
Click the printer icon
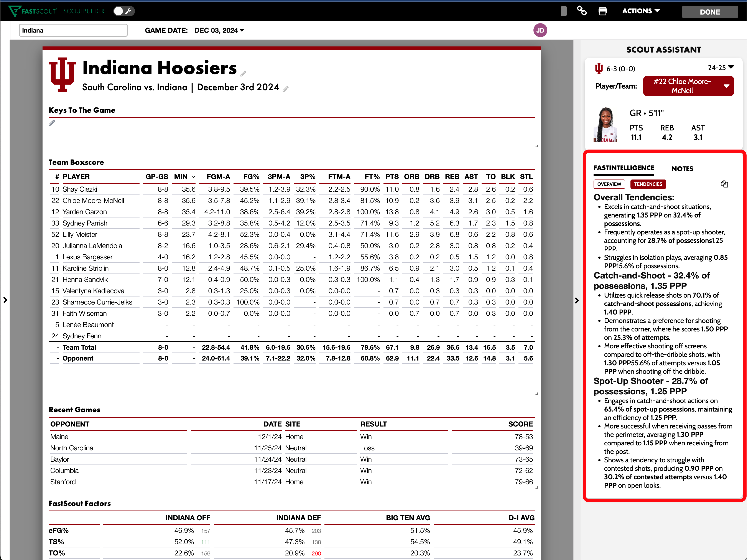(602, 11)
